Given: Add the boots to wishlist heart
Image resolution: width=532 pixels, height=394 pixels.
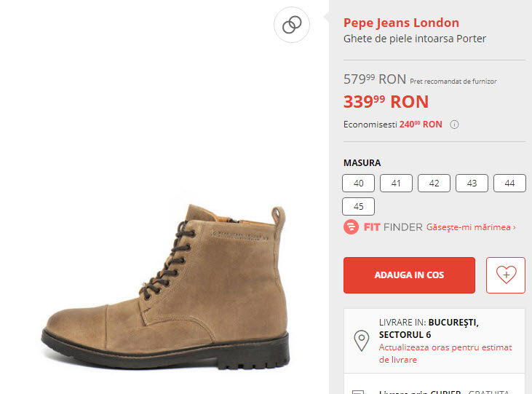Looking at the screenshot, I should tap(506, 275).
